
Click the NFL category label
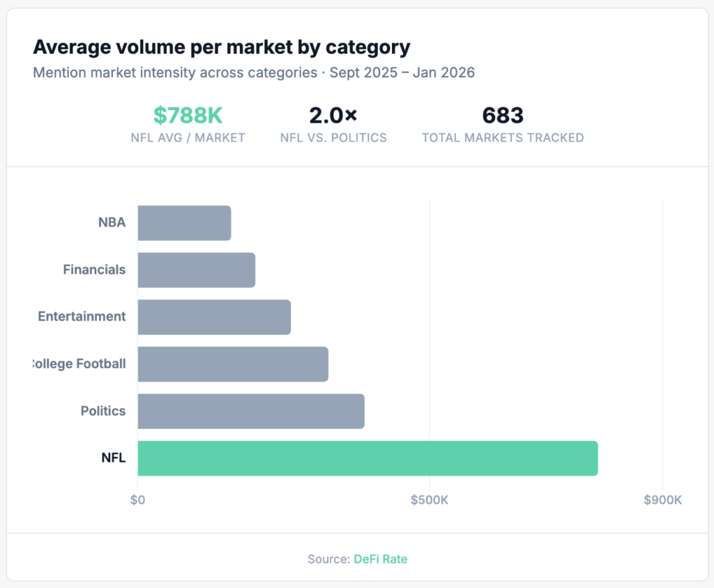(x=113, y=458)
